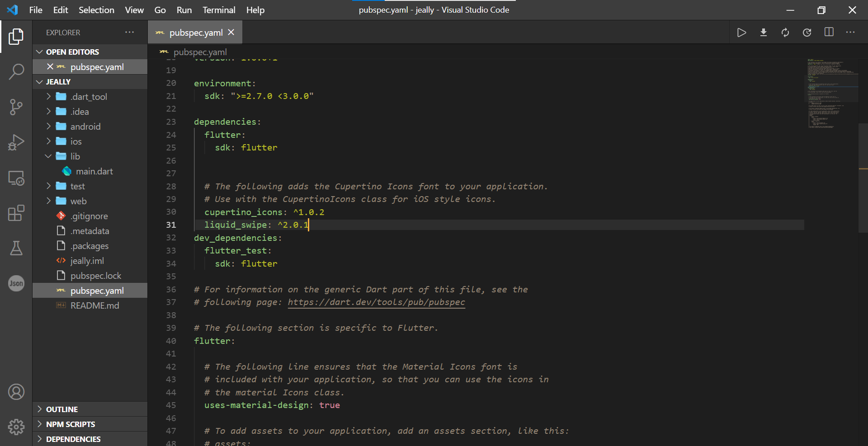Open the .metadata file

[90, 230]
